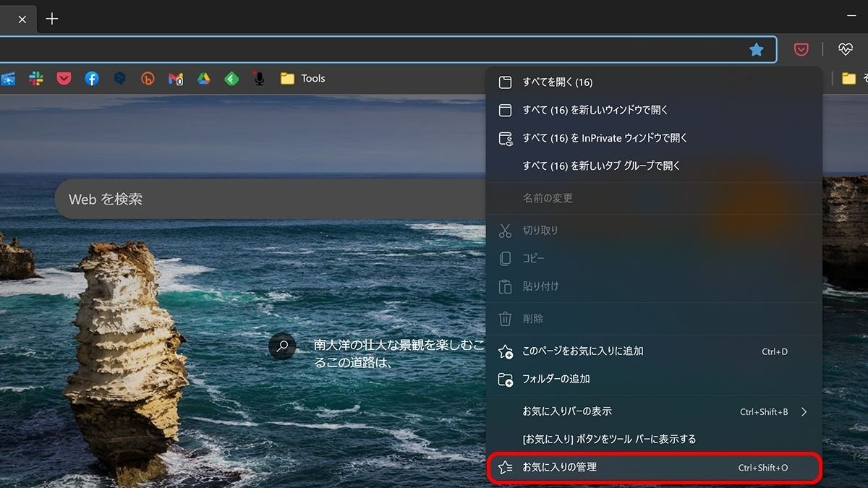Open the clapperboard bookmark at bar start
Viewport: 868px width, 488px height.
click(x=8, y=79)
